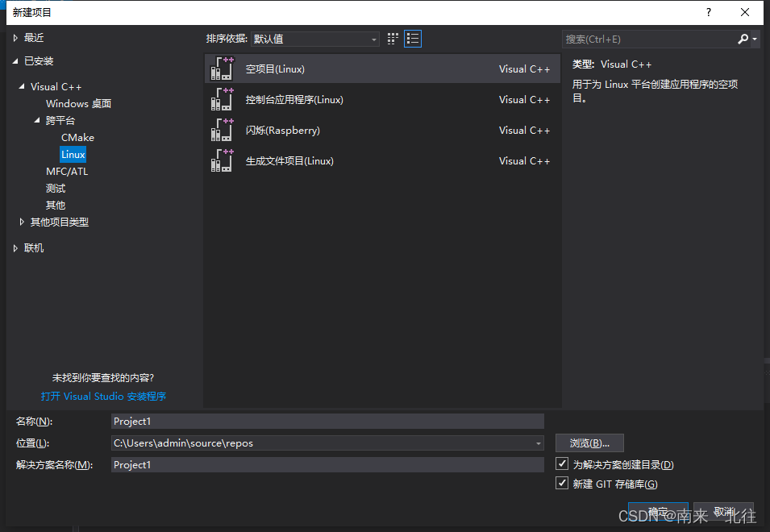The image size is (770, 532).
Task: Expand the 其他项目类型 tree node
Action: (22, 222)
